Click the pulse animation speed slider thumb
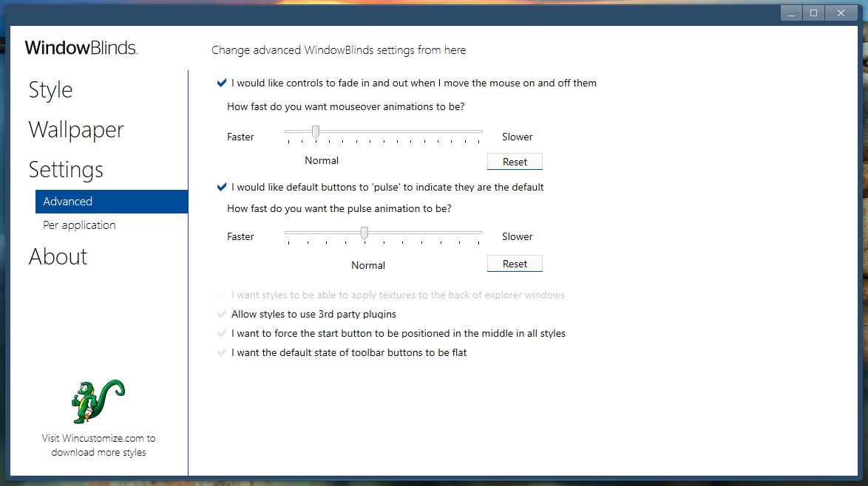868x486 pixels. (x=365, y=233)
